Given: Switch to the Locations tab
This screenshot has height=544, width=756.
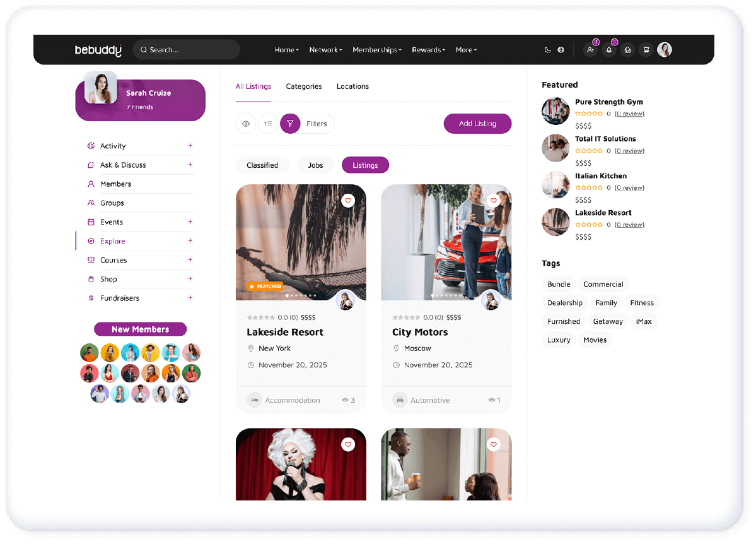Looking at the screenshot, I should click(352, 86).
